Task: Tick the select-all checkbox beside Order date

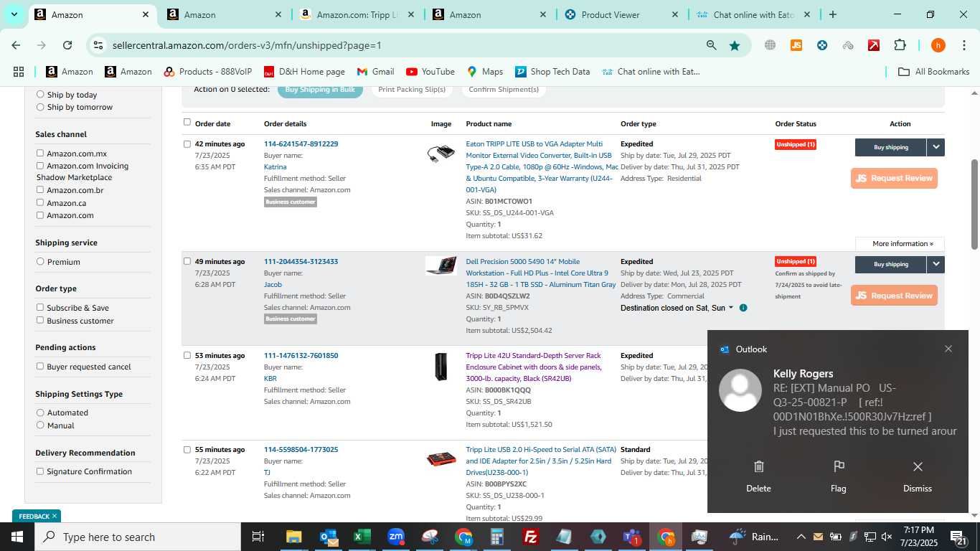Action: [x=187, y=122]
